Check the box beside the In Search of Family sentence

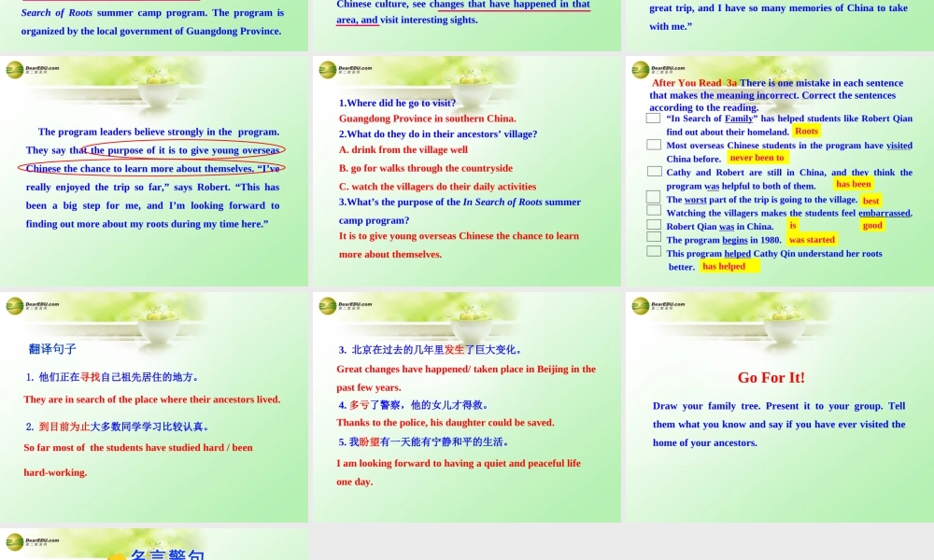pyautogui.click(x=653, y=118)
